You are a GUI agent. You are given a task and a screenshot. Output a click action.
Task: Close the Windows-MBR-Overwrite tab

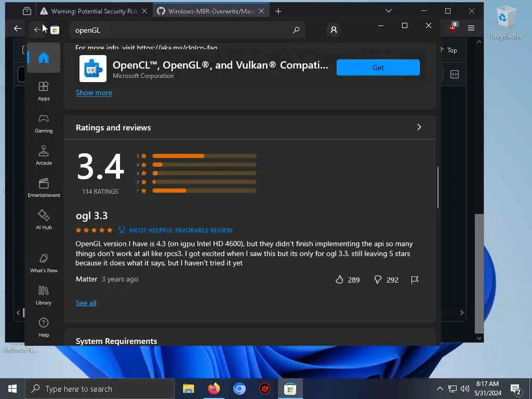[261, 11]
